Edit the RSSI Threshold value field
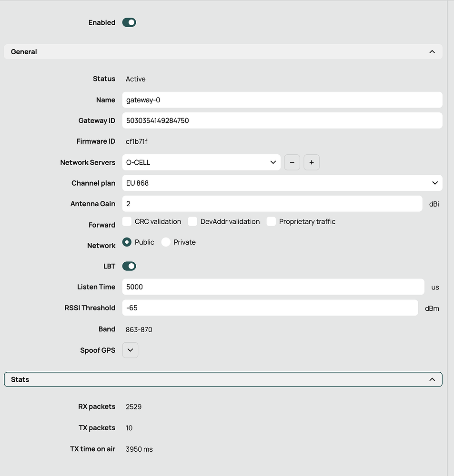 coord(270,308)
